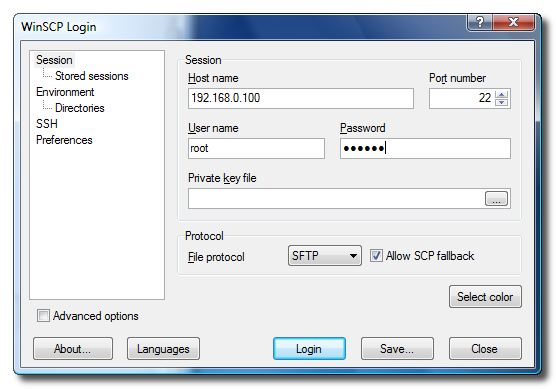Open the File protocol SFTP dropdown
The width and height of the screenshot is (556, 389).
325,256
